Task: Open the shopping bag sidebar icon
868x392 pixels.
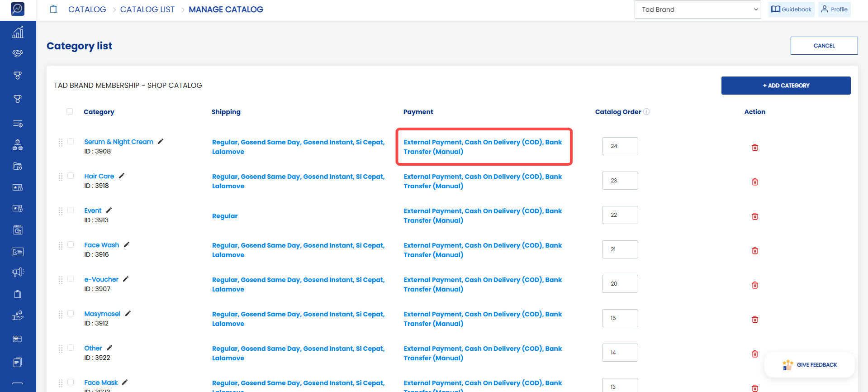Action: coord(18,294)
